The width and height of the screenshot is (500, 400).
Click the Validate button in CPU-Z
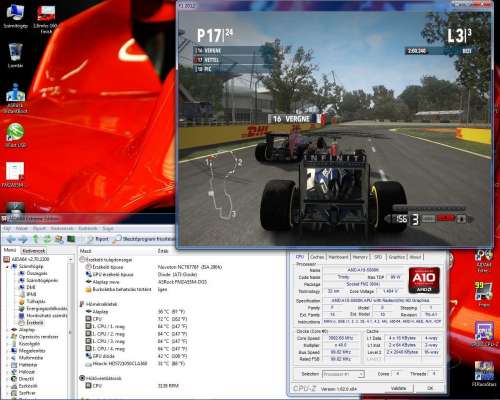(x=398, y=388)
